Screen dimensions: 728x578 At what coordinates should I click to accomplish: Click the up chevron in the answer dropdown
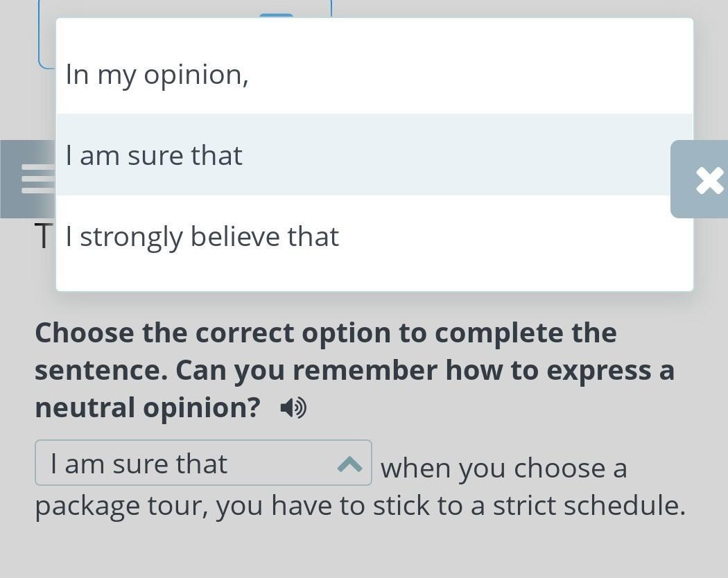(350, 464)
